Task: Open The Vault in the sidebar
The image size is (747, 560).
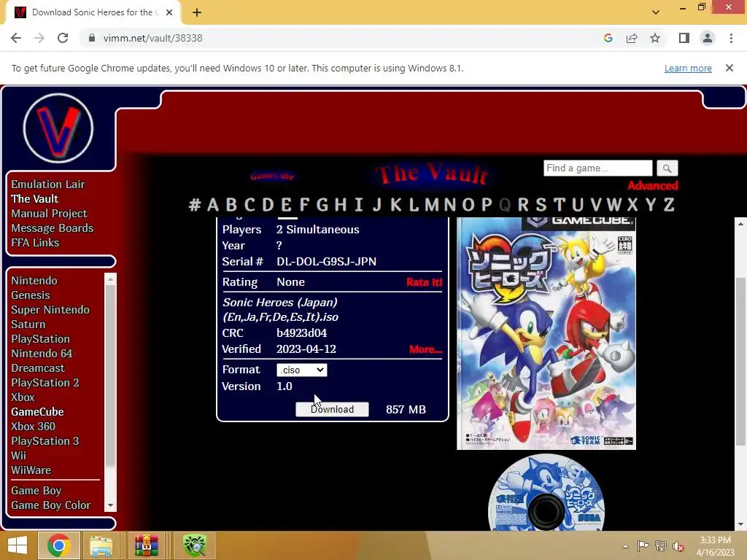Action: (35, 199)
